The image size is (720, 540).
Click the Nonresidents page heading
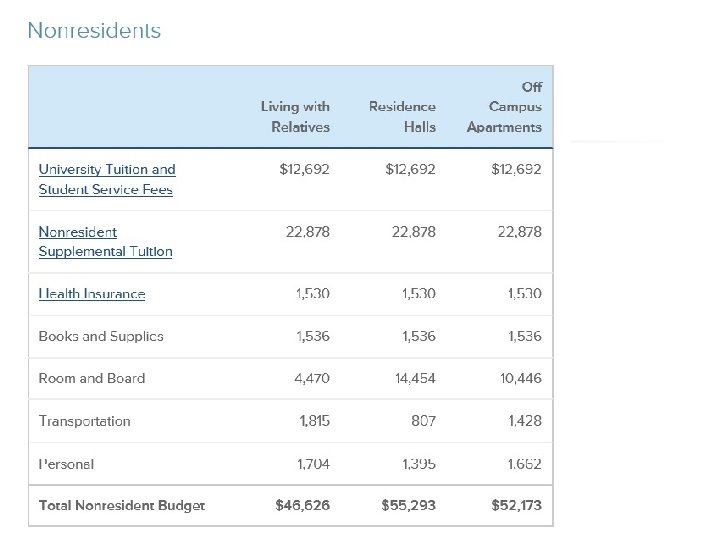(94, 31)
